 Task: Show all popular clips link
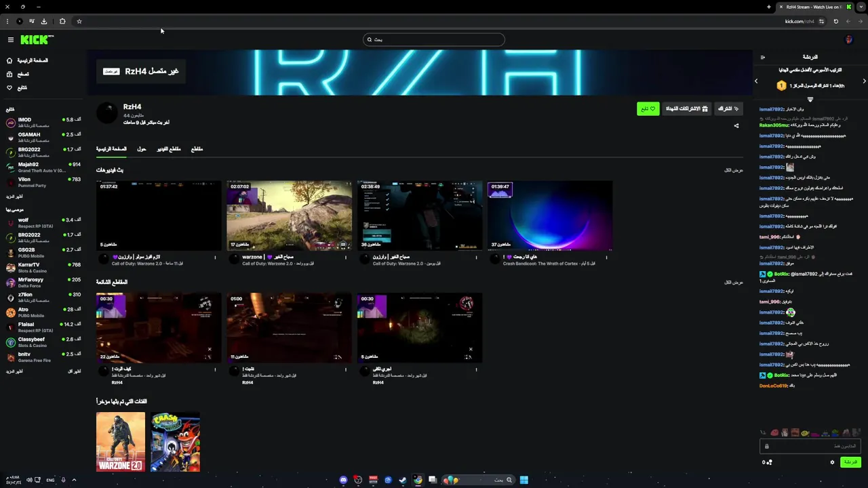(x=733, y=282)
